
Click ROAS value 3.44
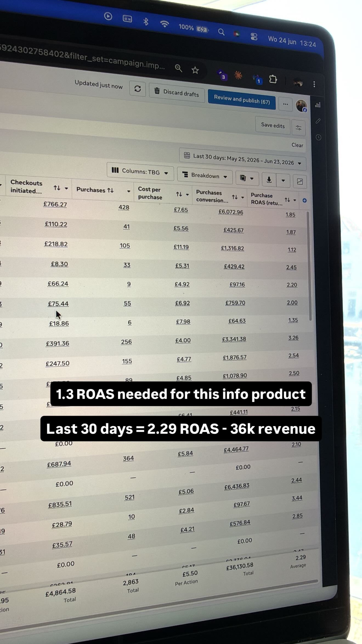click(297, 498)
